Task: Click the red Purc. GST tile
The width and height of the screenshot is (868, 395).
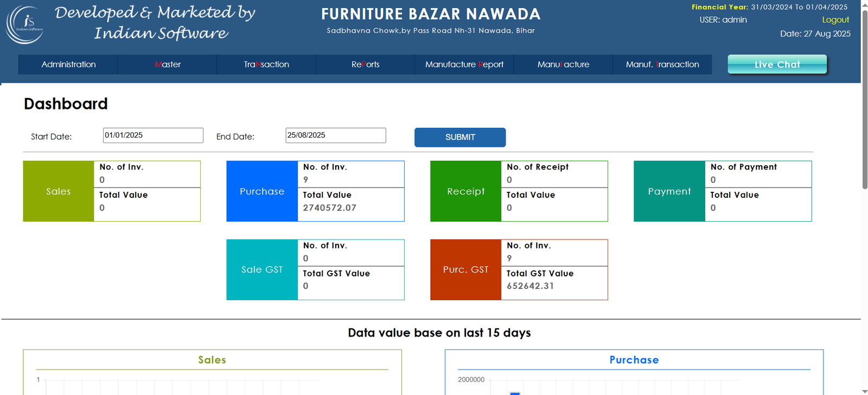Action: (466, 270)
